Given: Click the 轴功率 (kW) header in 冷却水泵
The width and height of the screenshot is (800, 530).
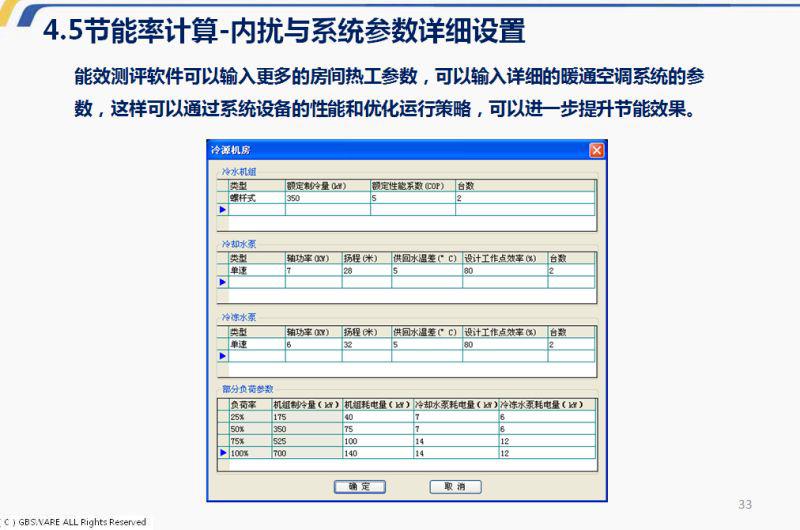Looking at the screenshot, I should coord(314,258).
